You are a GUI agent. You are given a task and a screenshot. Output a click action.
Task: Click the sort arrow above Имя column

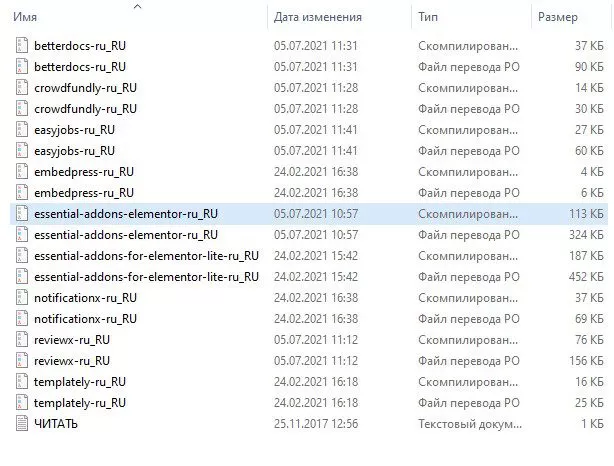click(137, 6)
